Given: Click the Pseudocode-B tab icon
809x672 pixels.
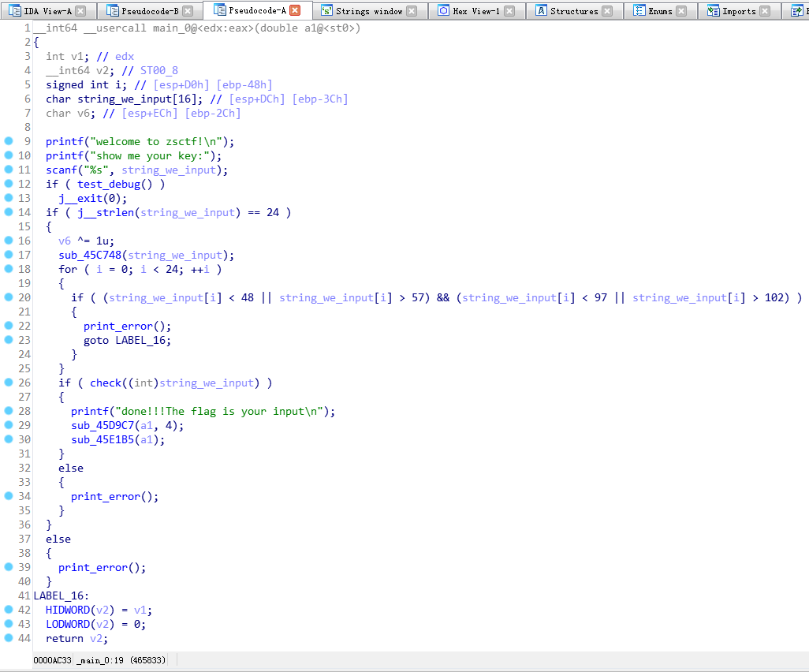Looking at the screenshot, I should 113,11.
